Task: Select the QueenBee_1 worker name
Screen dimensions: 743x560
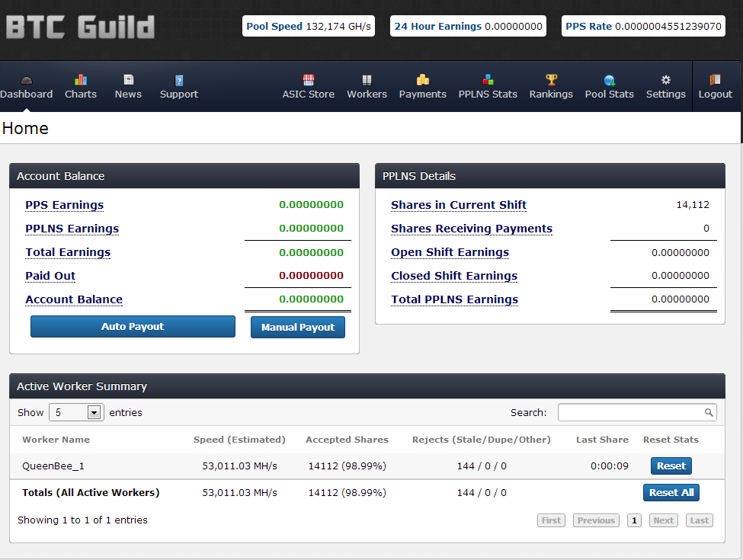Action: click(53, 466)
